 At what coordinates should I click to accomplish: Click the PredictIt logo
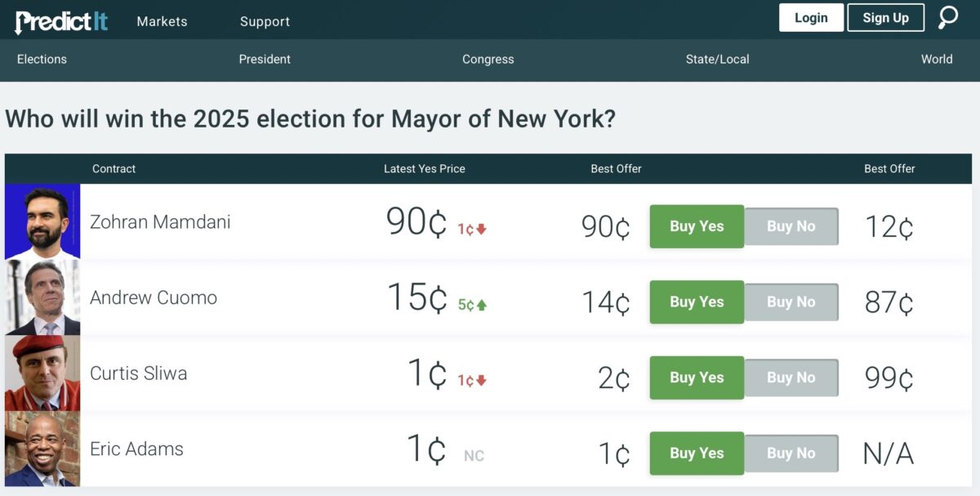click(61, 20)
